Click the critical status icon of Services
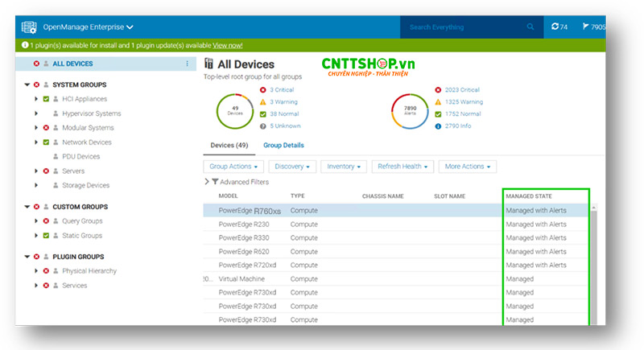Screen dimensions: 644x350 46,285
